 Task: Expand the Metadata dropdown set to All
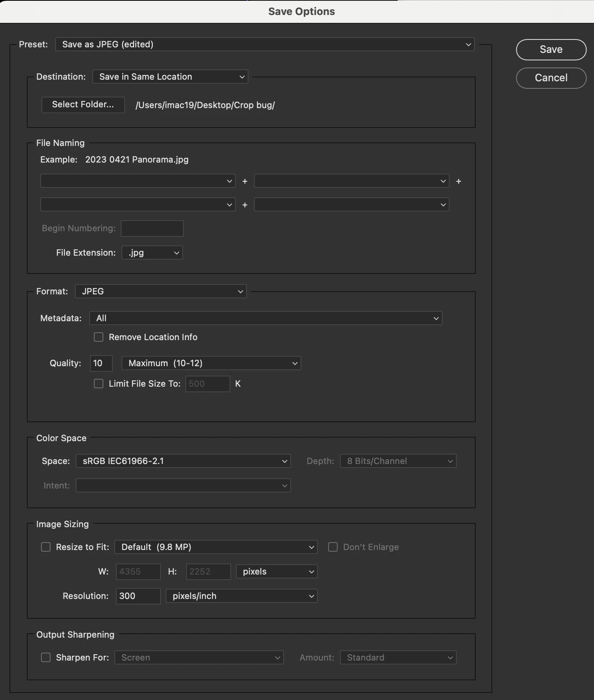(x=265, y=318)
